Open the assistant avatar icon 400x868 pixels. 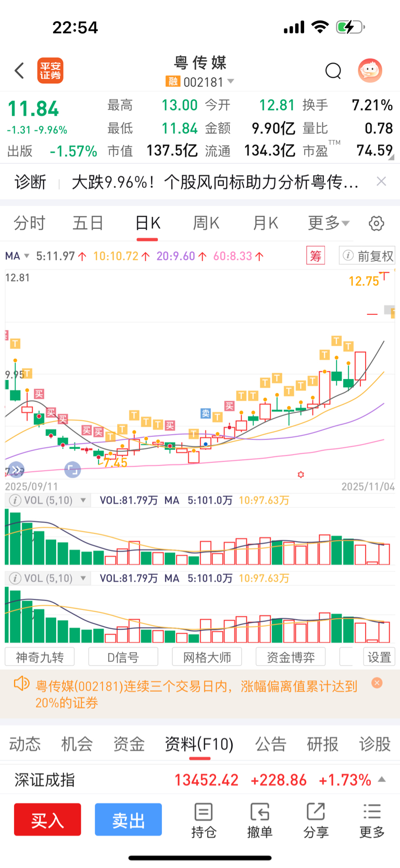click(x=370, y=70)
